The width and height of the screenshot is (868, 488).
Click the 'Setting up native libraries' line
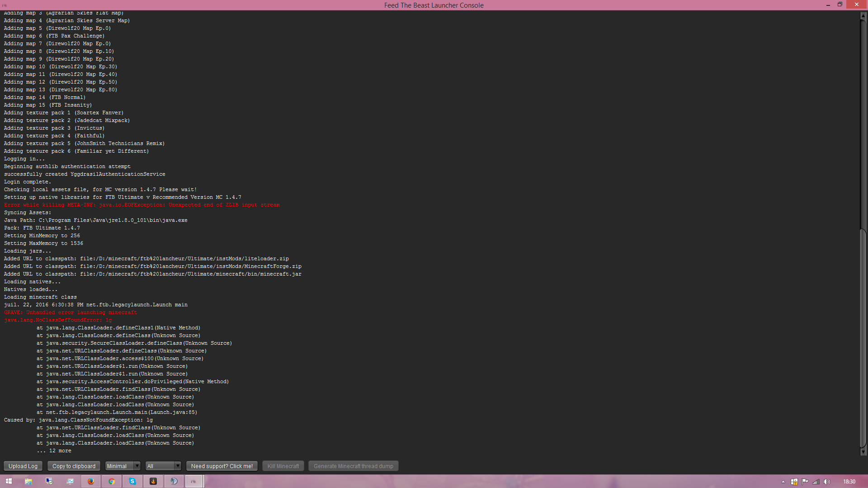(x=123, y=197)
